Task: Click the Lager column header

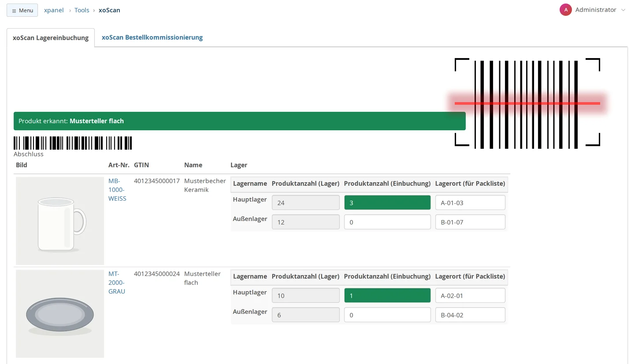Action: [x=239, y=165]
